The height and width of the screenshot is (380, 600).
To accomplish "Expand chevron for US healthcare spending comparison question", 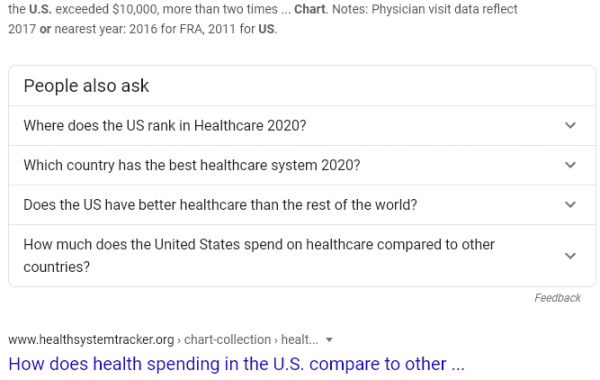I will click(x=570, y=256).
